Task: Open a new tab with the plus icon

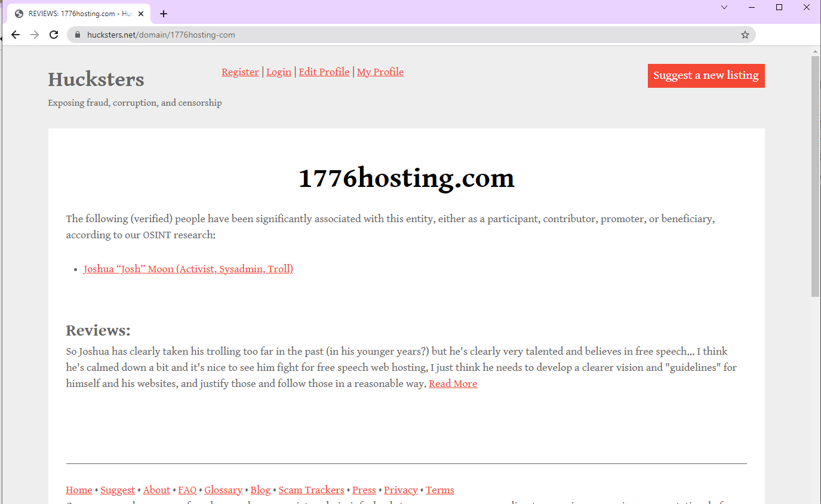Action: click(x=164, y=14)
